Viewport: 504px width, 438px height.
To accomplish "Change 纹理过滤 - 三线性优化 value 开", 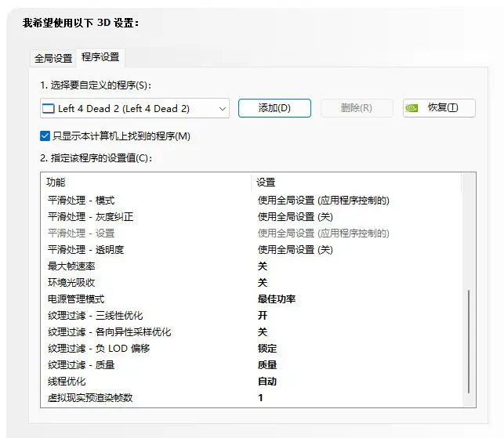I will coord(263,315).
